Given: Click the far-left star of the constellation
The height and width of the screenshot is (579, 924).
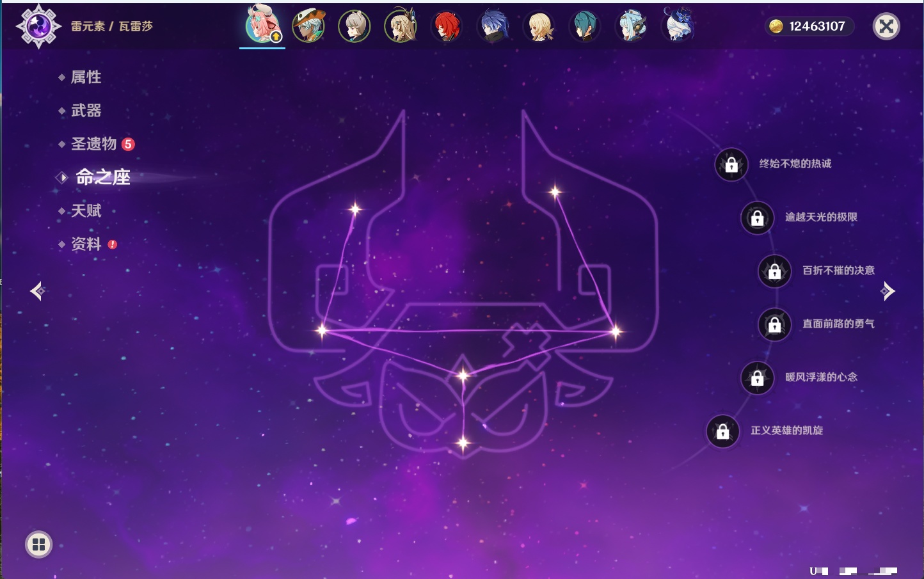Looking at the screenshot, I should click(x=322, y=330).
